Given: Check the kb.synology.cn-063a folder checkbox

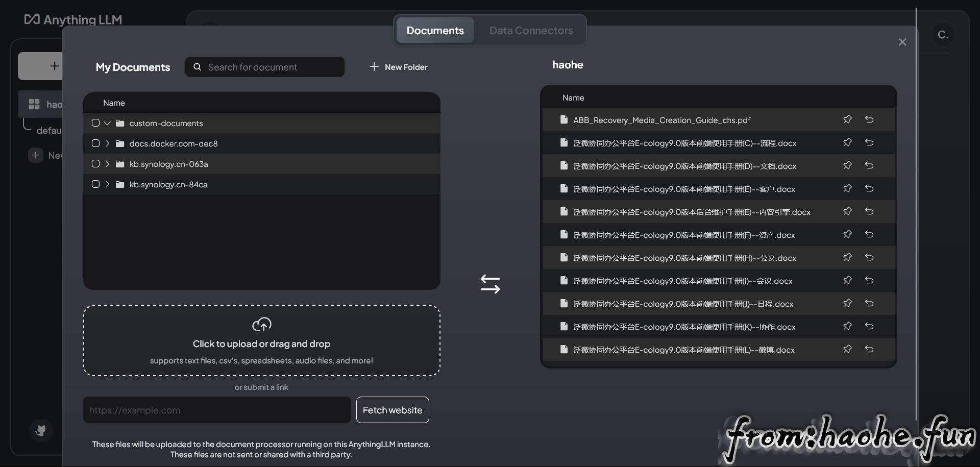Looking at the screenshot, I should pyautogui.click(x=95, y=164).
